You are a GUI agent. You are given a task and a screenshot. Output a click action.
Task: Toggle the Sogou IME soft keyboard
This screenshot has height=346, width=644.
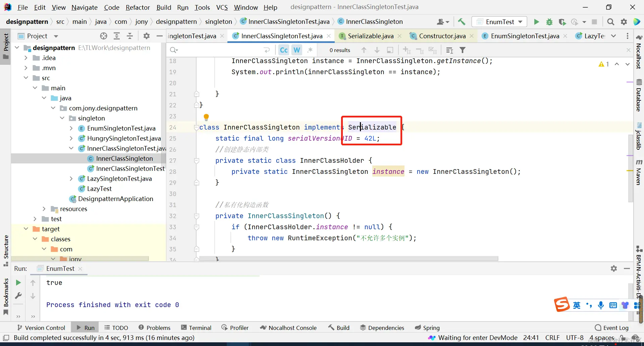pos(613,305)
